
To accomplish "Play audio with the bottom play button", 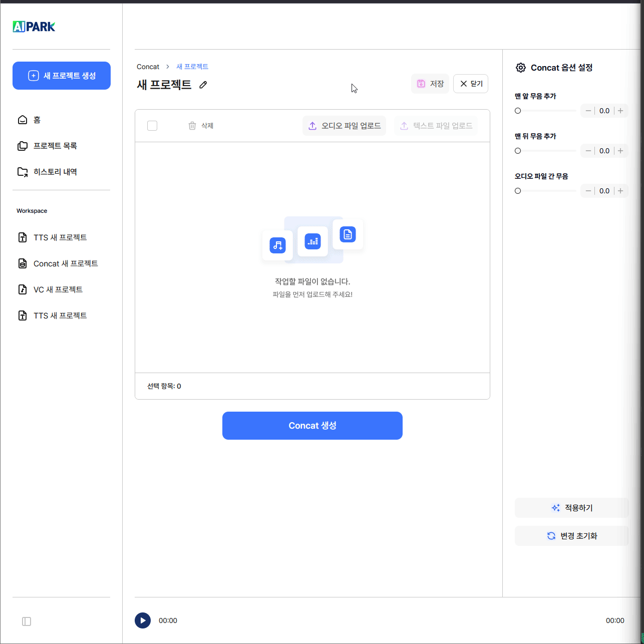I will pyautogui.click(x=143, y=620).
